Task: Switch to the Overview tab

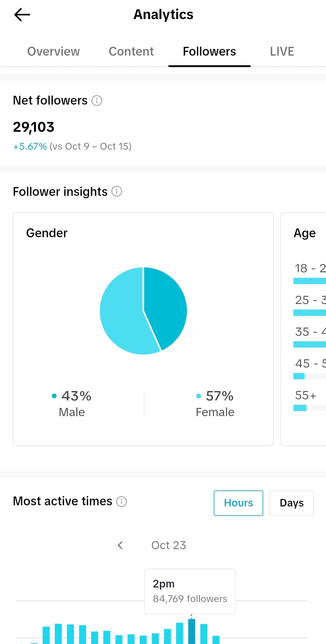Action: (x=53, y=51)
